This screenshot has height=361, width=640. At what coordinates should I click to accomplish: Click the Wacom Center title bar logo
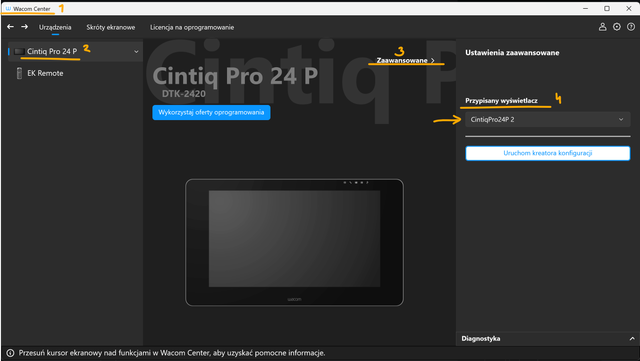tap(8, 9)
